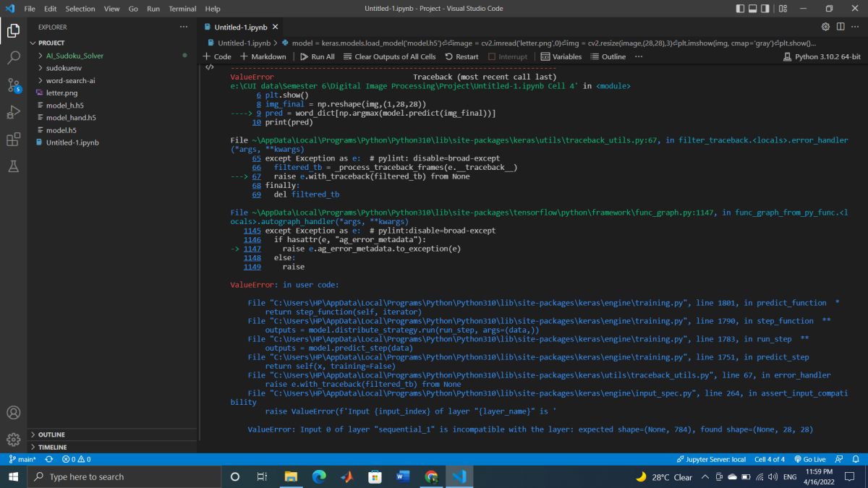This screenshot has width=868, height=488.
Task: Expand the word-search-ai folder
Action: pyautogui.click(x=112, y=80)
